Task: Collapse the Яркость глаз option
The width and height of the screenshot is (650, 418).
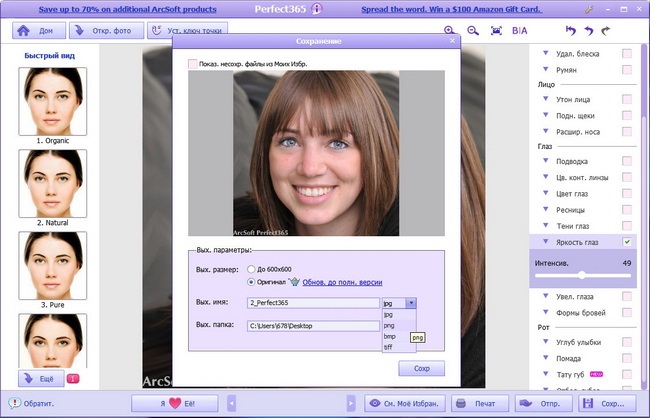Action: point(546,241)
